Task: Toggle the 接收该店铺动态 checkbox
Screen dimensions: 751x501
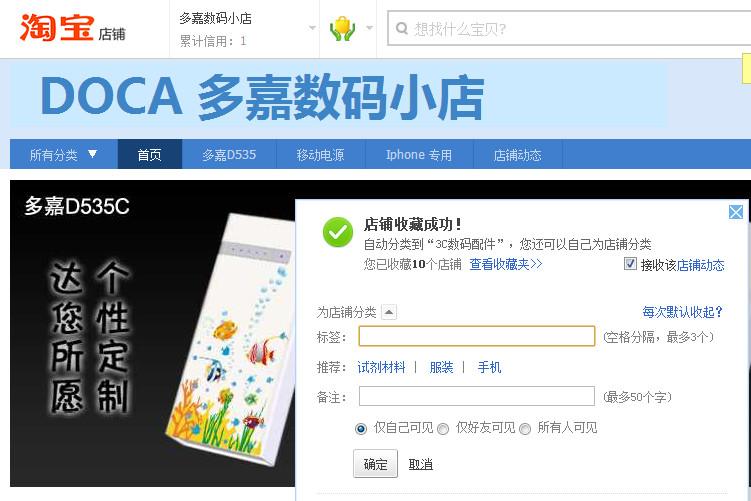Action: click(x=630, y=264)
